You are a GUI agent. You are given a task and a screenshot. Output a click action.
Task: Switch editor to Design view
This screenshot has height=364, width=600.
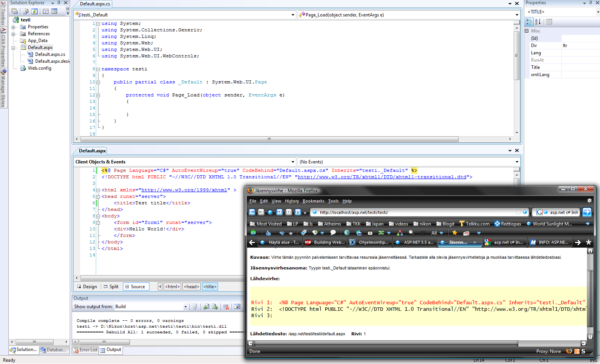[x=87, y=287]
